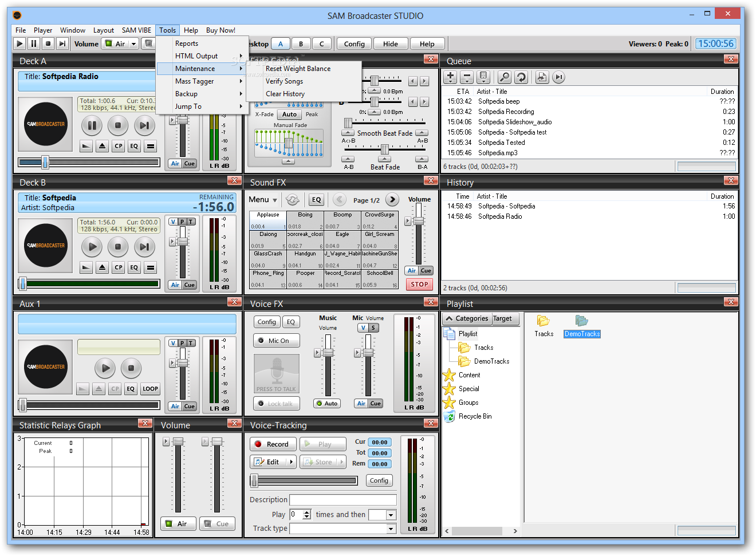Click the toolbar Hide button
This screenshot has width=756, height=556.
tap(391, 44)
